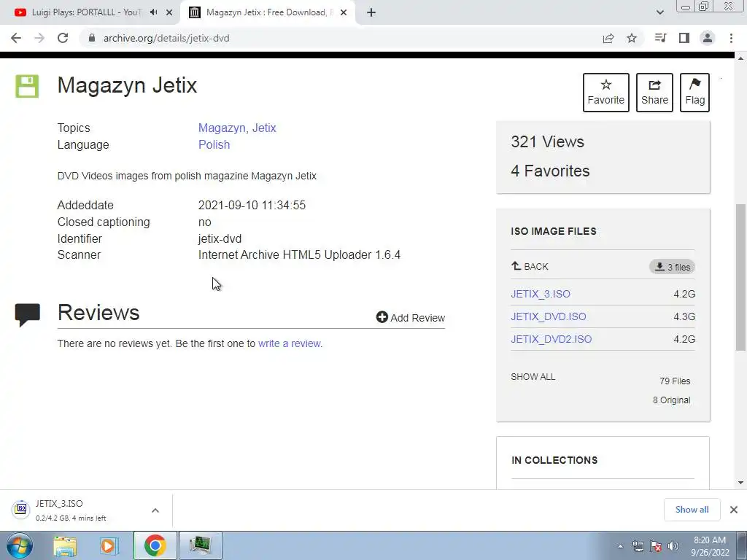Go back to previous page in Chrome
Viewport: 747px width, 560px height.
[16, 38]
